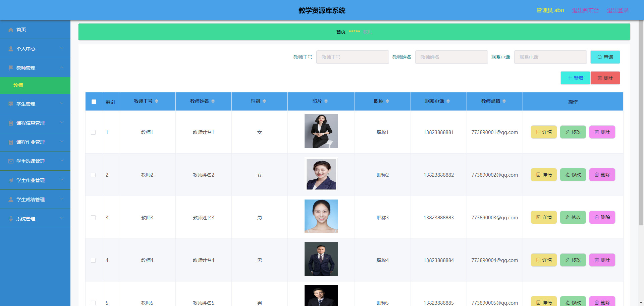This screenshot has height=306, width=644.
Task: Click the icon beside 课程作业管理
Action: click(11, 142)
